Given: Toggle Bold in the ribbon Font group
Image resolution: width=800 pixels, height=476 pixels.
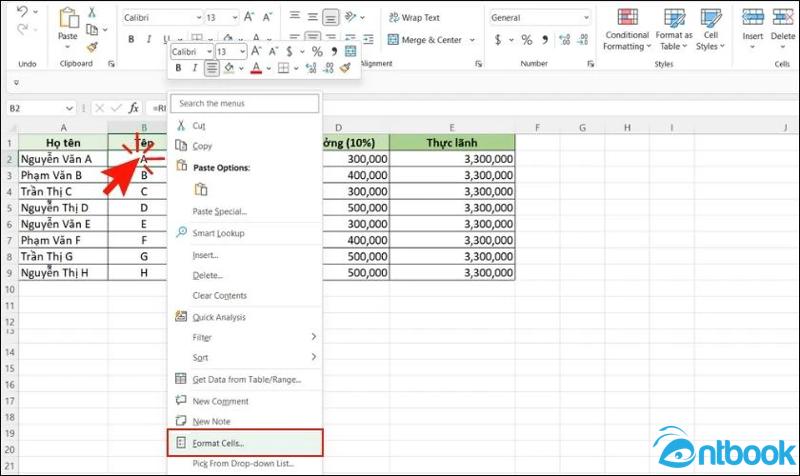Looking at the screenshot, I should [x=131, y=39].
